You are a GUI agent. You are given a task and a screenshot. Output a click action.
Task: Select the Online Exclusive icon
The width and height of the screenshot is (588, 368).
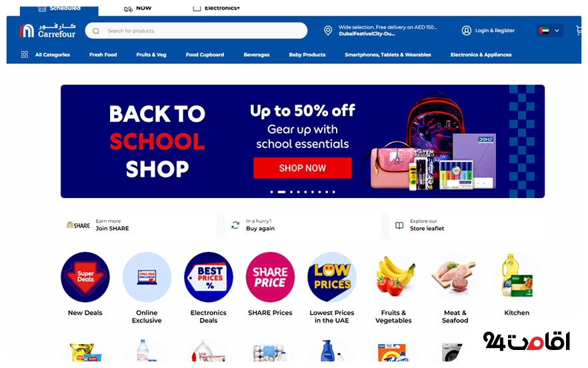[x=147, y=277]
